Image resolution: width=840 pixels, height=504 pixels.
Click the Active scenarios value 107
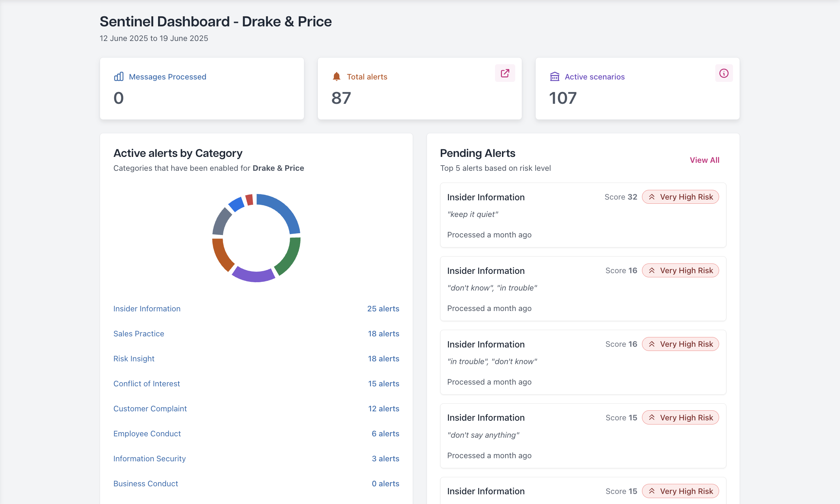[x=563, y=98]
